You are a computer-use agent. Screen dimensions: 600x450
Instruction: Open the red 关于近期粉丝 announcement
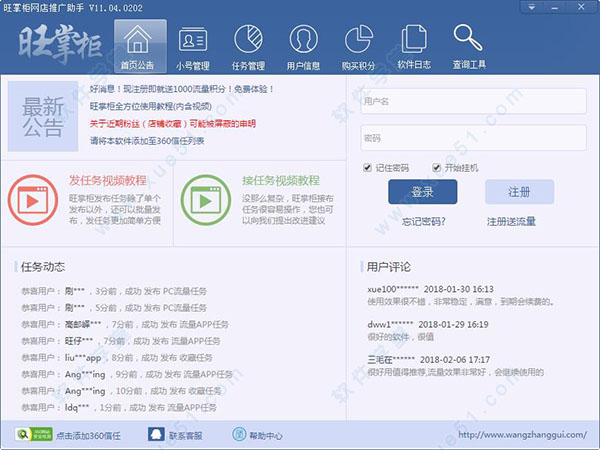(173, 124)
